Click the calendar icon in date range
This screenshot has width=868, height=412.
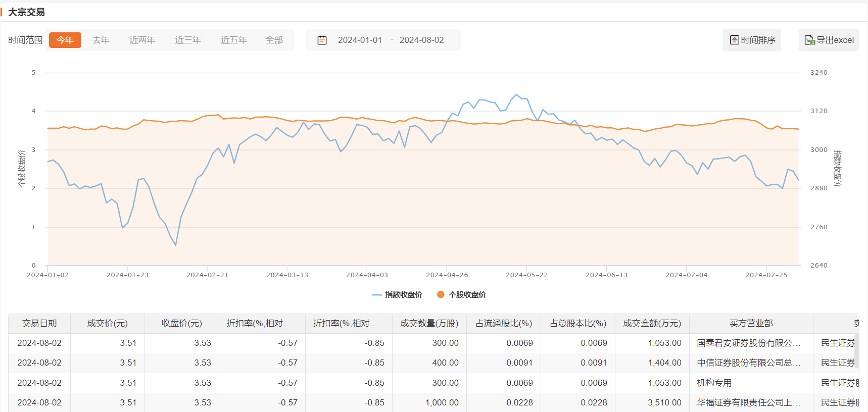pyautogui.click(x=322, y=40)
